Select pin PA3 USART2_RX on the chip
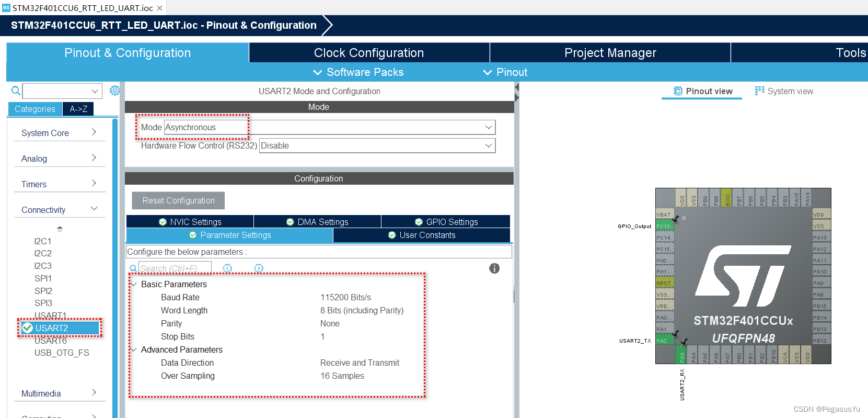 pyautogui.click(x=681, y=355)
